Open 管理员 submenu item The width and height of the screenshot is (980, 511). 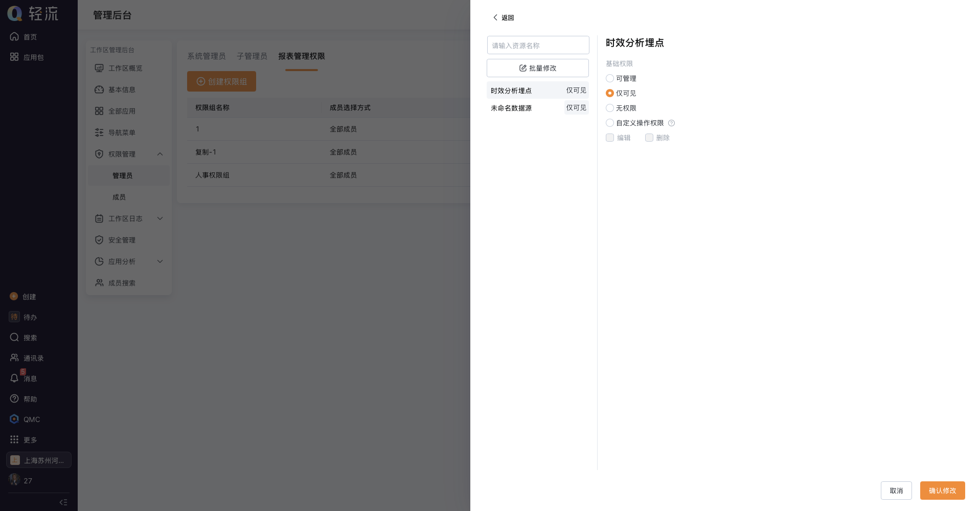(129, 175)
